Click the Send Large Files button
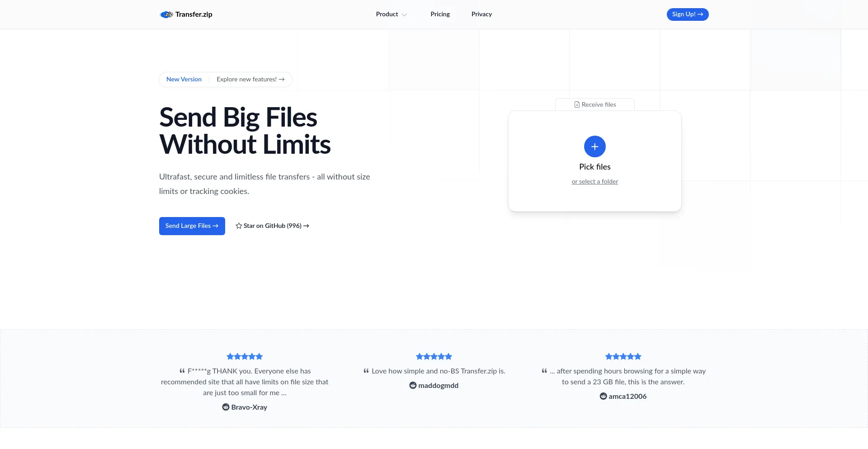Image resolution: width=868 pixels, height=449 pixels. 192,226
